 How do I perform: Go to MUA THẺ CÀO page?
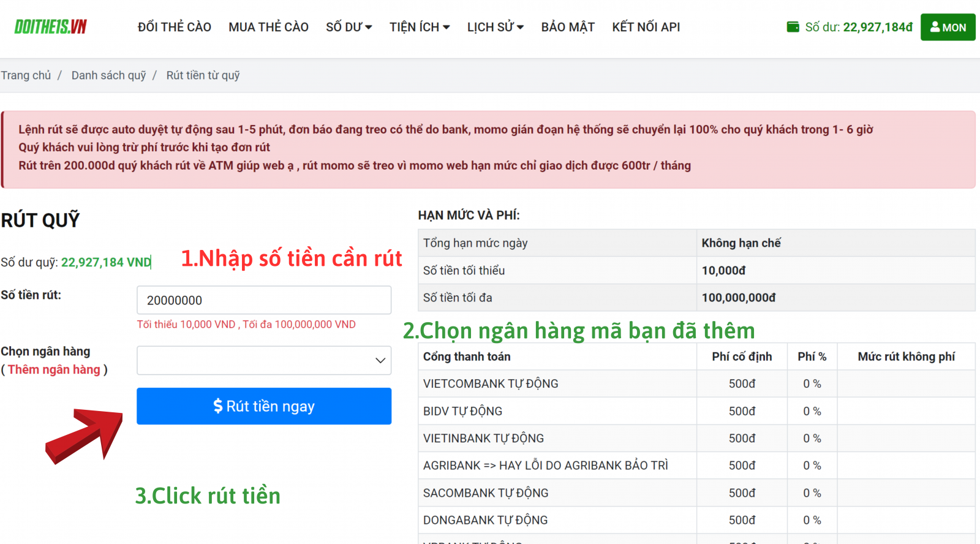(x=268, y=27)
